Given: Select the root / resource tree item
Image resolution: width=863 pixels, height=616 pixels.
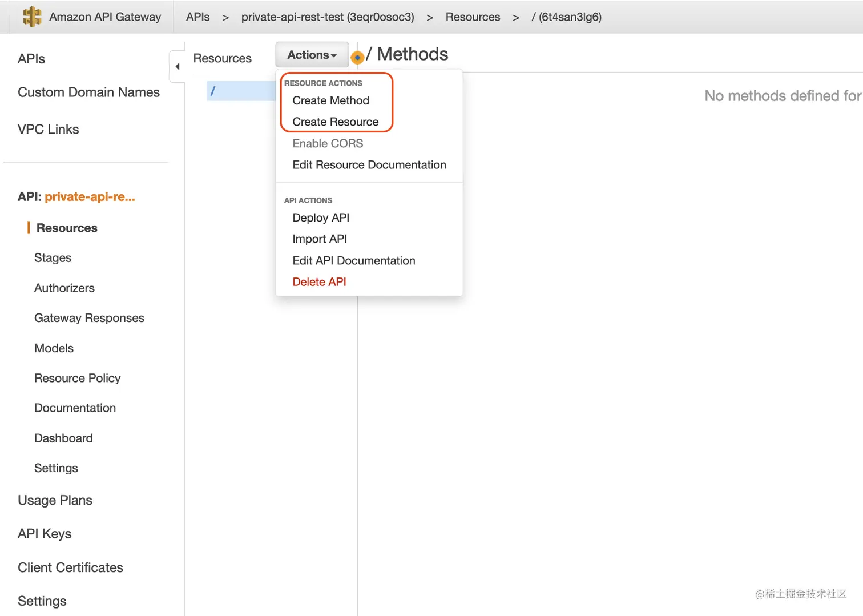Looking at the screenshot, I should (x=241, y=91).
